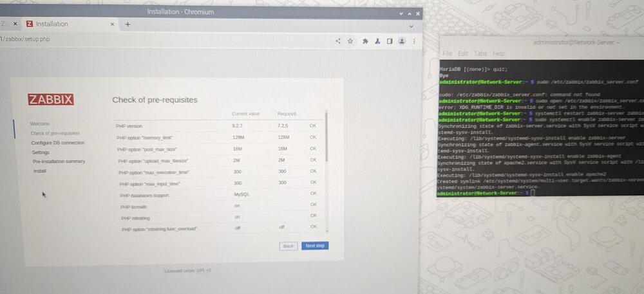644x294 pixels.
Task: Click the Check of pre-requisites heading
Action: 155,100
